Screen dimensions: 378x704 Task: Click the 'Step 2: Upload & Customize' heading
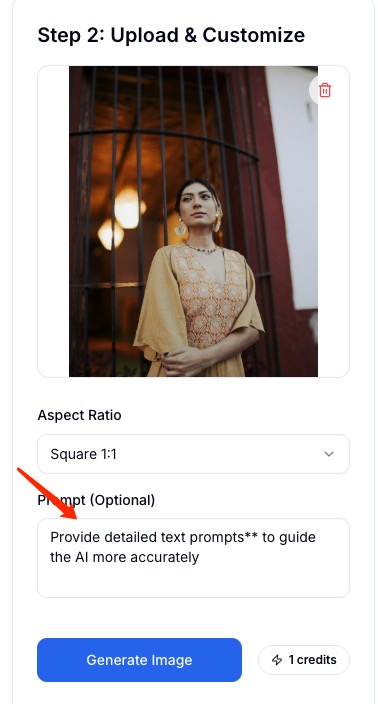point(171,35)
